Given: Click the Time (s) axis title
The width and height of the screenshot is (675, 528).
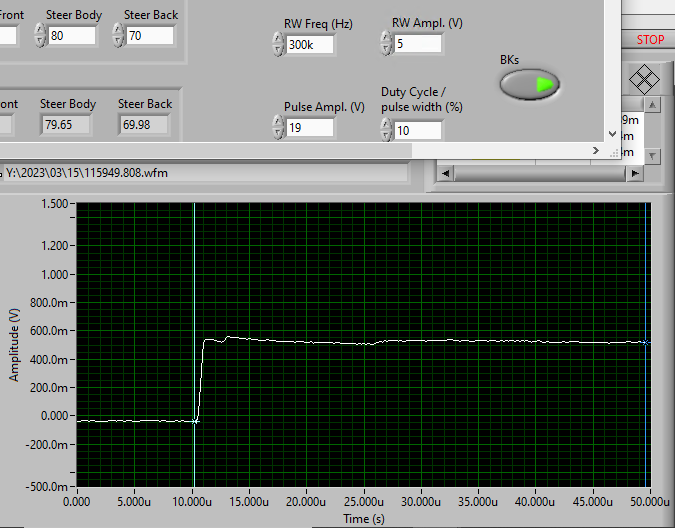Looking at the screenshot, I should pyautogui.click(x=364, y=519).
